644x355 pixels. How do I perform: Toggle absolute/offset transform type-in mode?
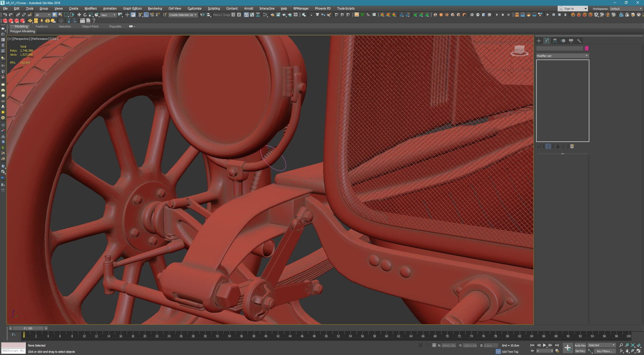tap(434, 345)
